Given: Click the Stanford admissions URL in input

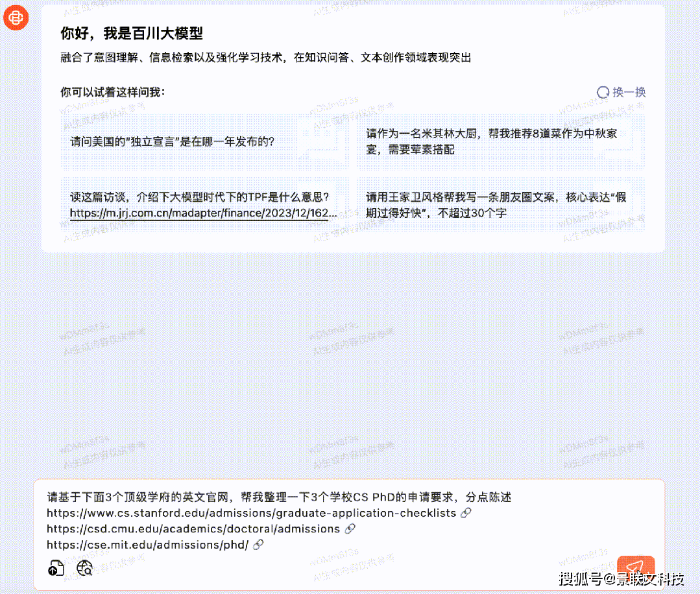Looking at the screenshot, I should [251, 513].
